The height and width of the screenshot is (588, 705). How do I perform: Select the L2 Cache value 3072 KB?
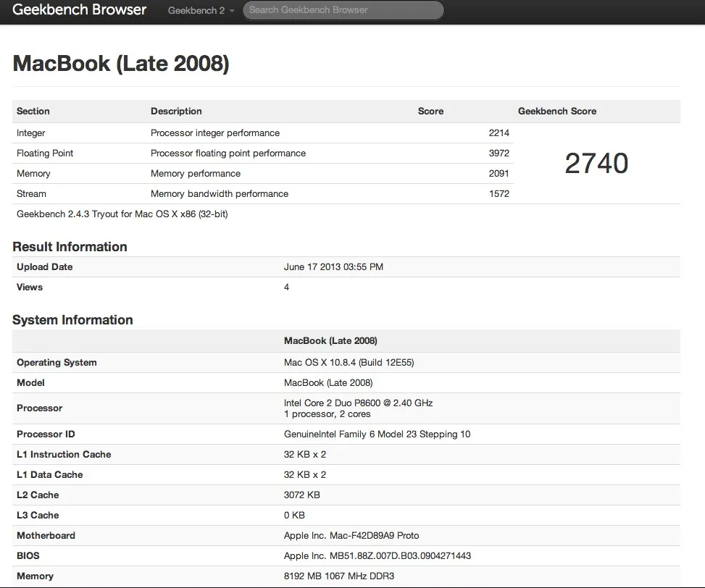pos(301,495)
